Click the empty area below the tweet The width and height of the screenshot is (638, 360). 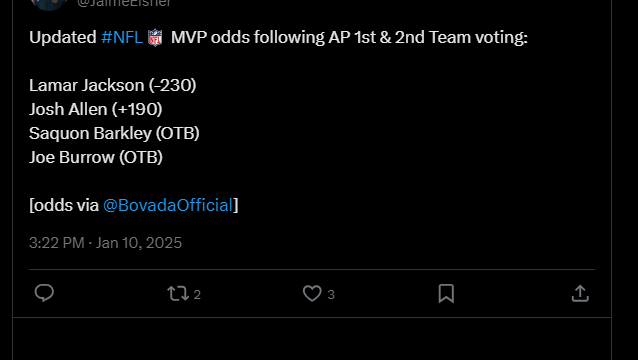(312, 339)
